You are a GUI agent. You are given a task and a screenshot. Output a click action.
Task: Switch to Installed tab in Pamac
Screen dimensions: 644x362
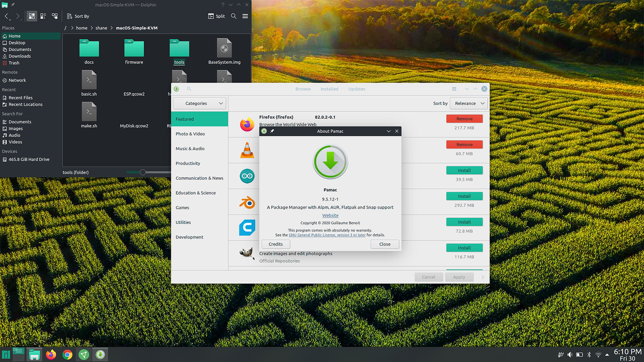coord(329,89)
